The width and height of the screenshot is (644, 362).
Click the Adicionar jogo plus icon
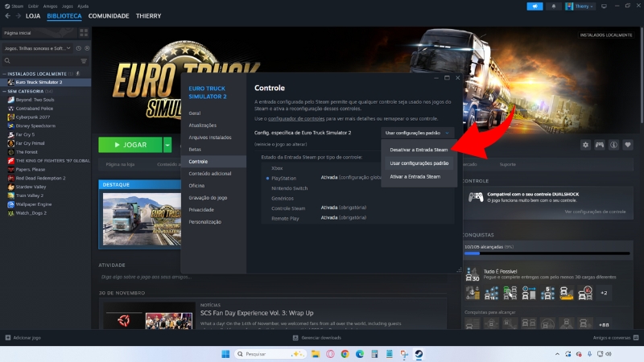pos(8,338)
